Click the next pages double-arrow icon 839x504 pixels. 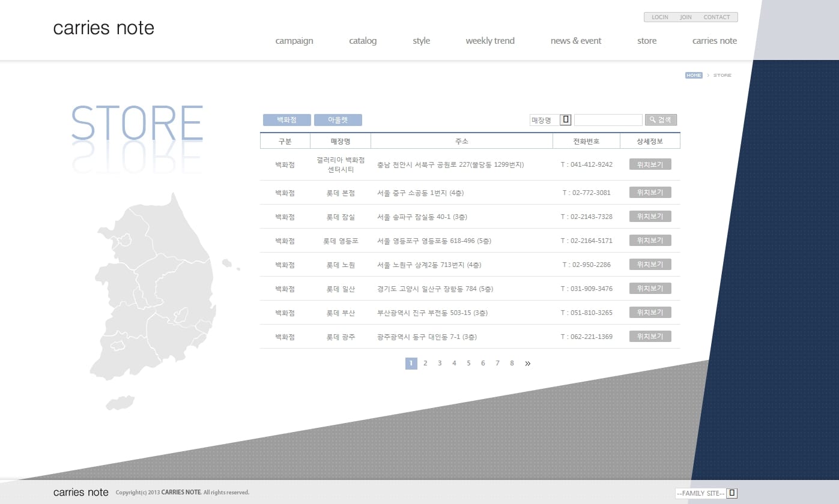point(528,364)
